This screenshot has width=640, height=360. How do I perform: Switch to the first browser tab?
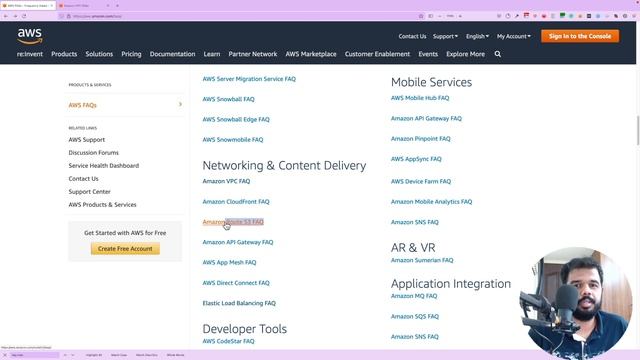click(28, 6)
